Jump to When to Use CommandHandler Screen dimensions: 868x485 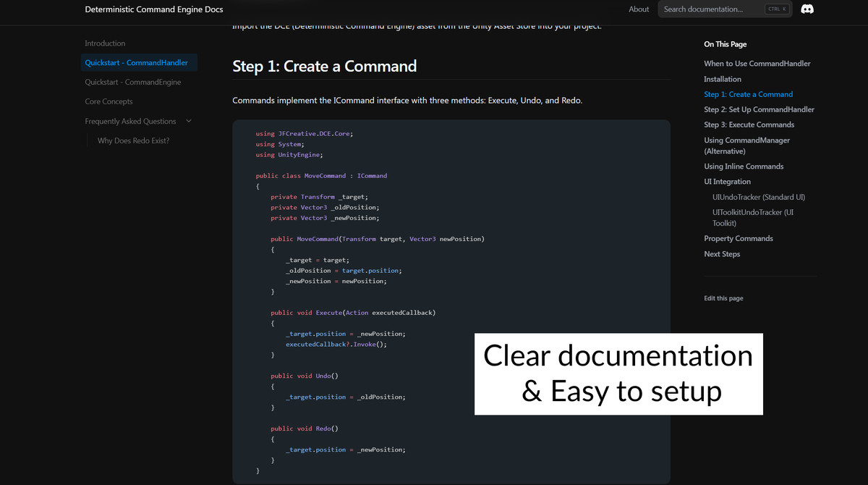757,64
